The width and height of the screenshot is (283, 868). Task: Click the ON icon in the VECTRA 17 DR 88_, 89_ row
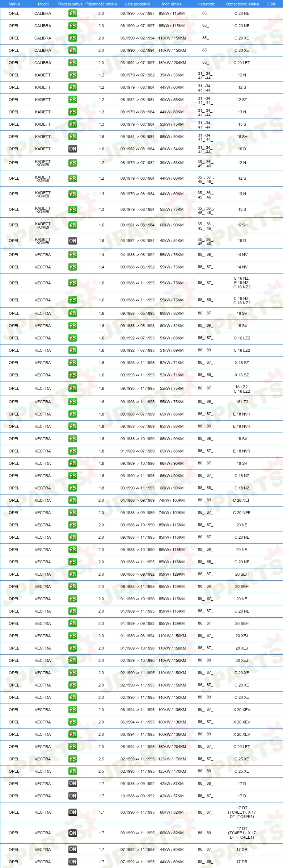(x=72, y=862)
